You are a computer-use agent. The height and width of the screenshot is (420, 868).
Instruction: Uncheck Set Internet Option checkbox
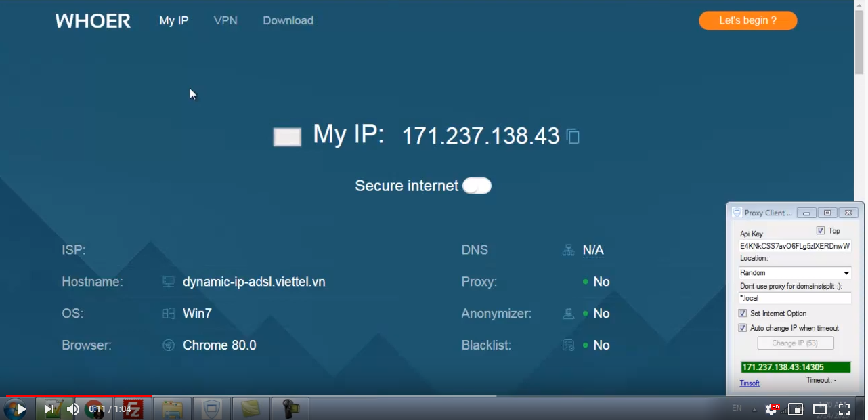(x=743, y=314)
